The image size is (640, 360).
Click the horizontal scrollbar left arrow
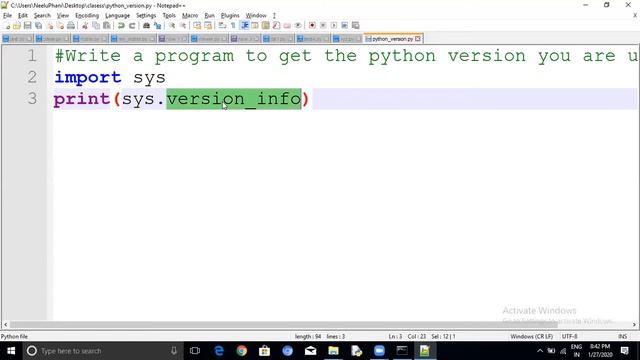tap(5, 324)
